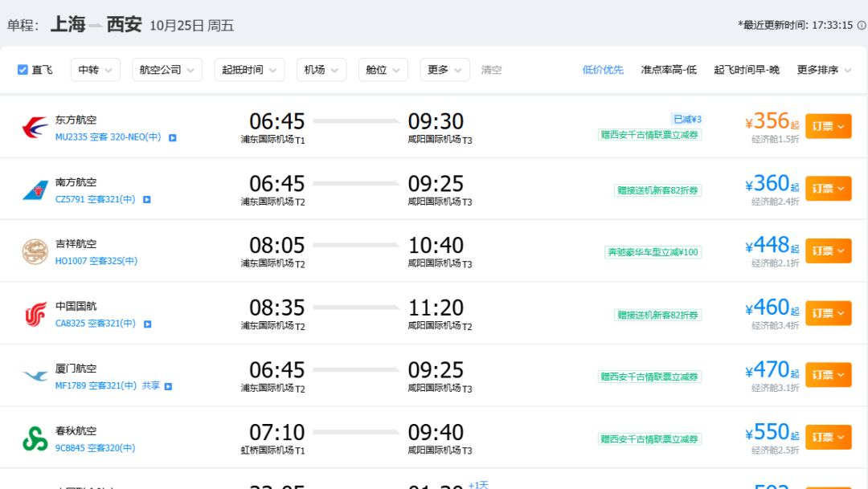Viewport: 868px width, 489px height.
Task: Expand the 中转 transfer dropdown
Action: 95,70
